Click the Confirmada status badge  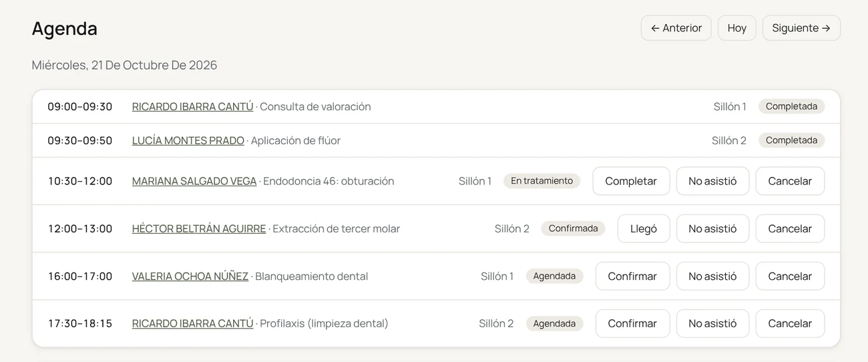(x=573, y=228)
